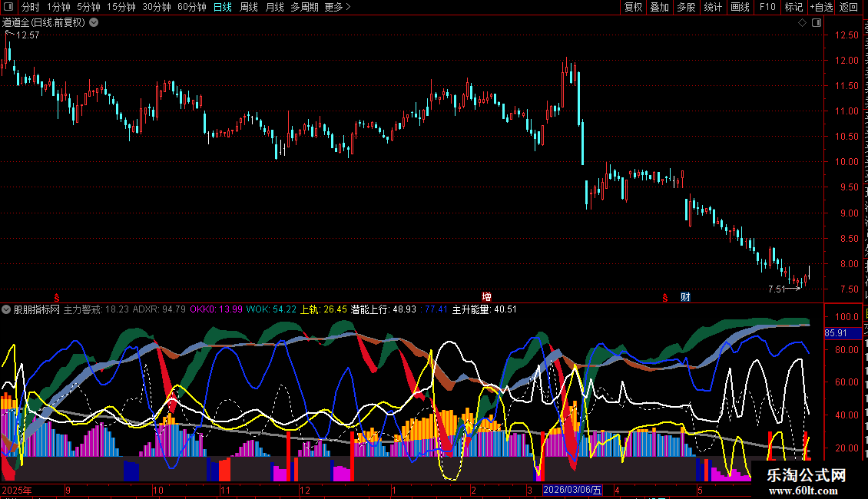Open the F10 company info
This screenshot has height=499, width=868.
click(x=767, y=7)
